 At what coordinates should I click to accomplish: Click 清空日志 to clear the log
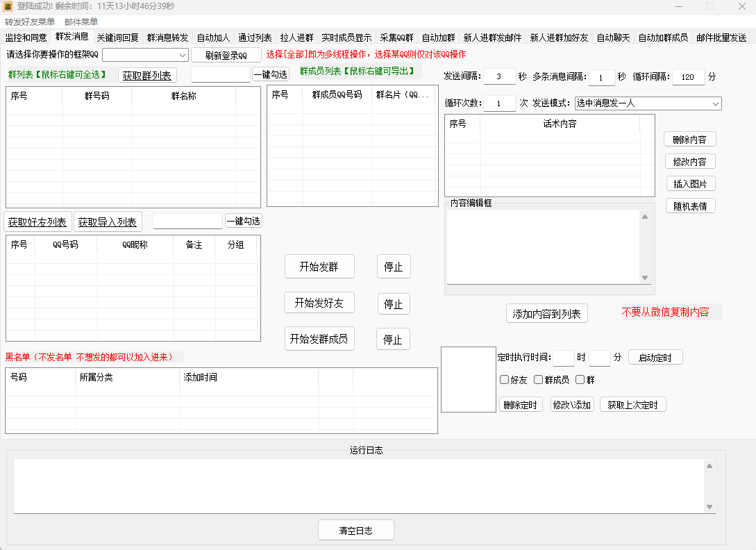(x=355, y=530)
